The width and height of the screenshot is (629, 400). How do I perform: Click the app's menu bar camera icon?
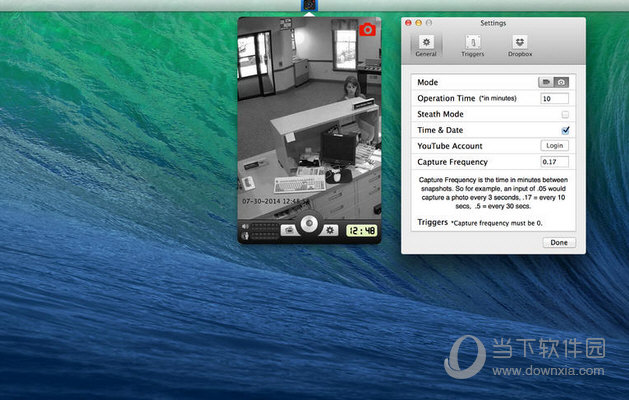[309, 5]
